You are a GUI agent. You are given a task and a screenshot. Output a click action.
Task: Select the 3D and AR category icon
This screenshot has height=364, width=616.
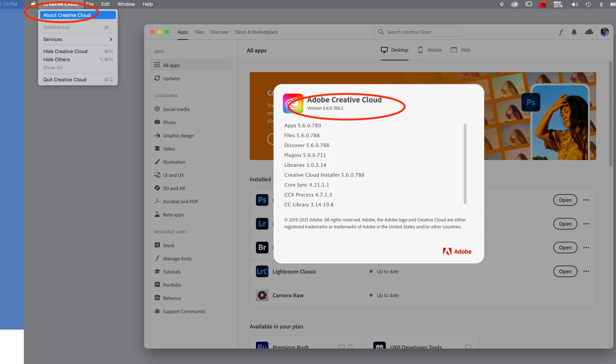click(157, 188)
